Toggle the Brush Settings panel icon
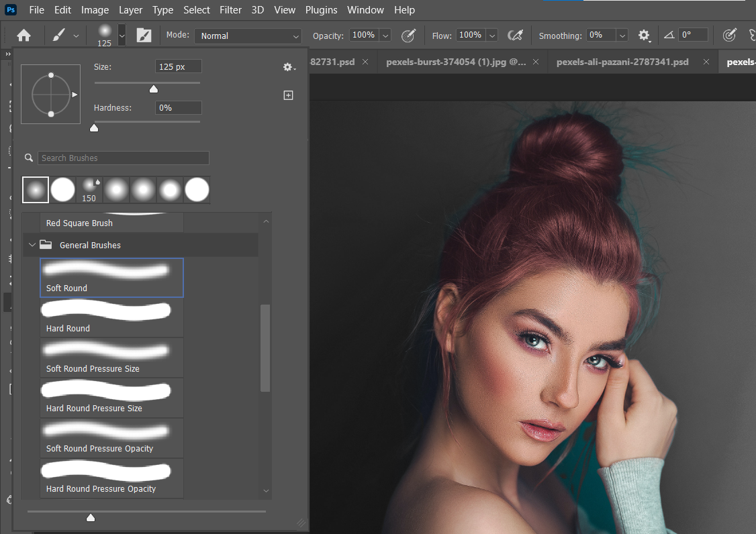 click(144, 36)
